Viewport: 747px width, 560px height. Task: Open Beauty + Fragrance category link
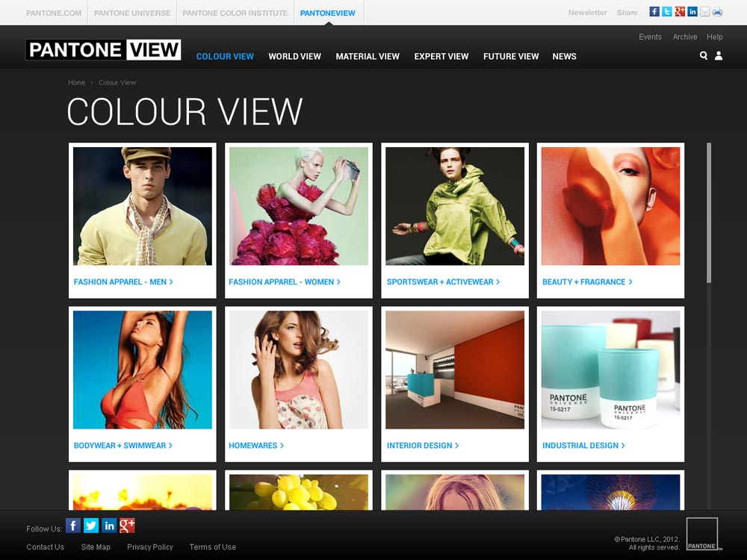click(x=587, y=282)
